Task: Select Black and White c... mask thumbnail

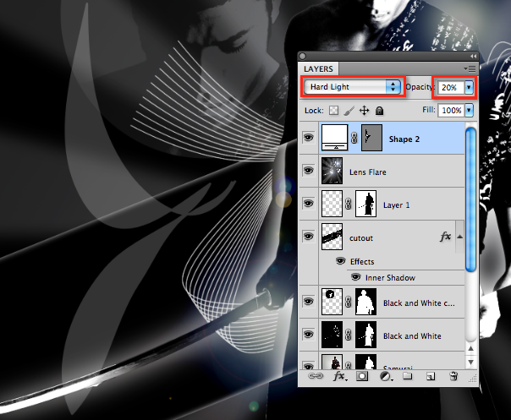Action: pyautogui.click(x=365, y=302)
